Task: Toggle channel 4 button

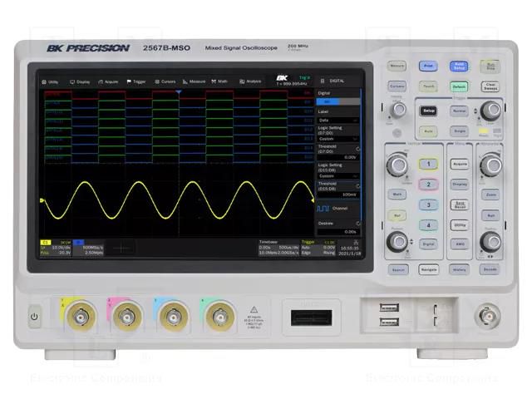Action: (x=428, y=225)
